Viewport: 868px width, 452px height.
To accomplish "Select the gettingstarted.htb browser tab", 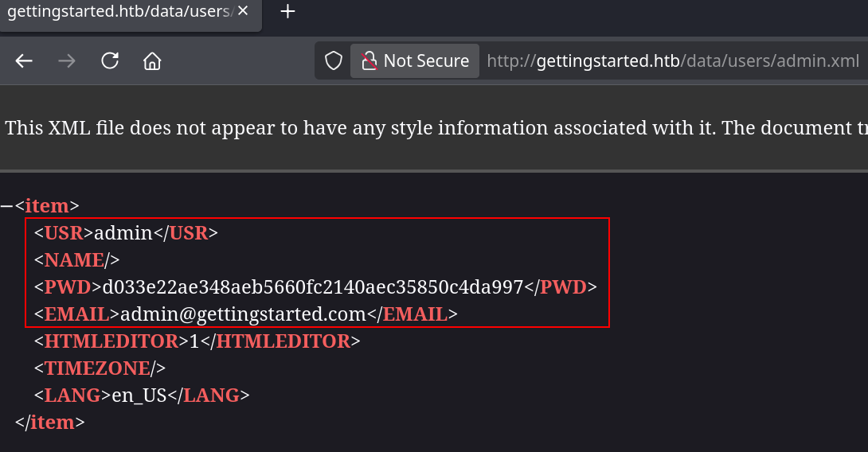I will coord(119,12).
